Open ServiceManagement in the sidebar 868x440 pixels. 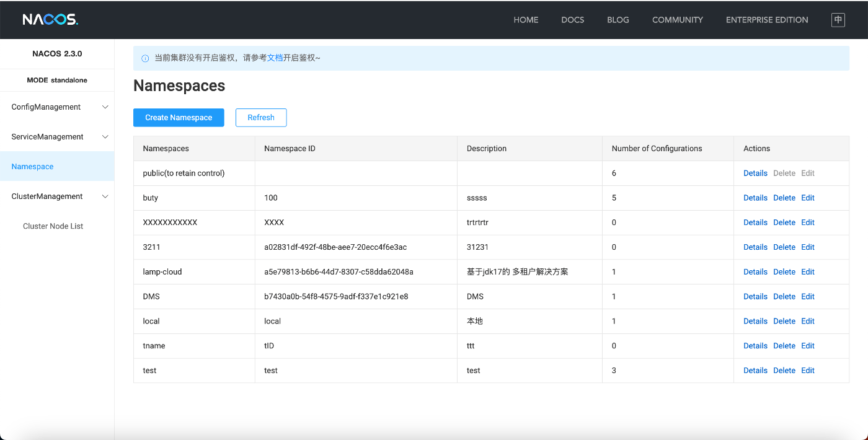(x=47, y=137)
